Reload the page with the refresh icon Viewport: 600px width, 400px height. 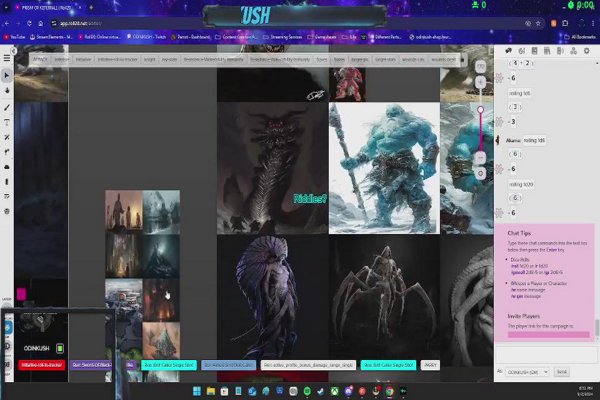coord(29,23)
